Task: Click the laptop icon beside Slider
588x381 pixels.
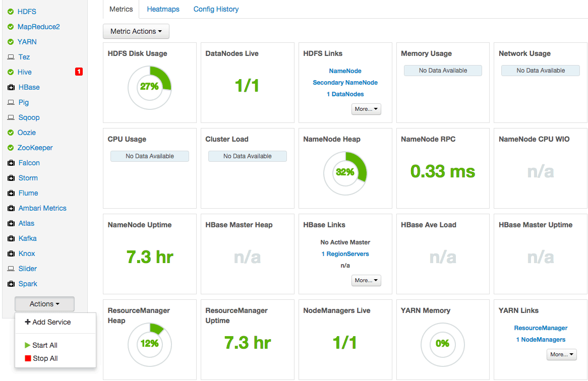Action: point(11,269)
